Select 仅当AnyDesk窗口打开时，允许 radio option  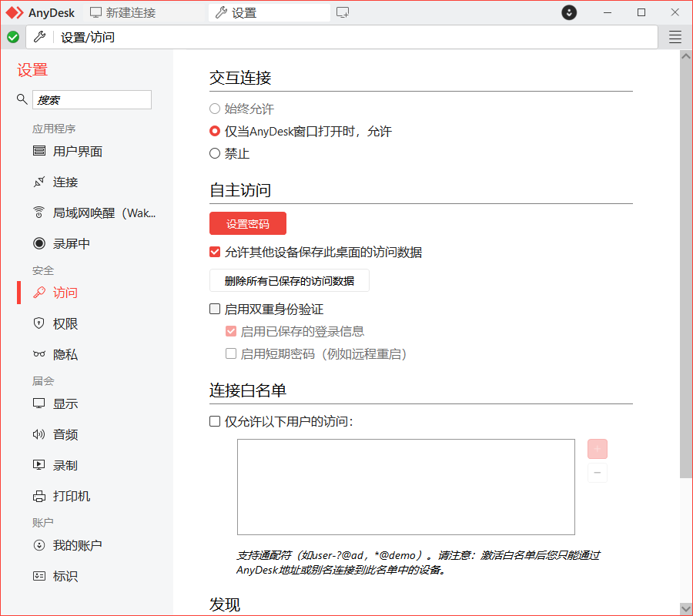[x=214, y=131]
